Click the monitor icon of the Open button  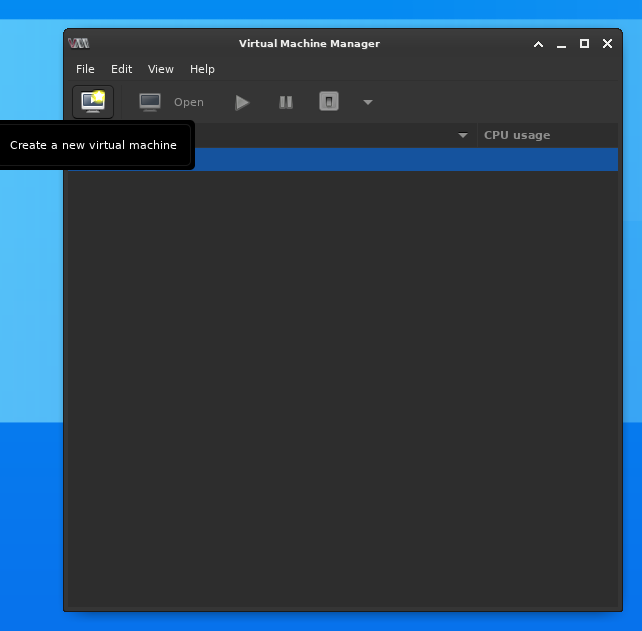[150, 102]
